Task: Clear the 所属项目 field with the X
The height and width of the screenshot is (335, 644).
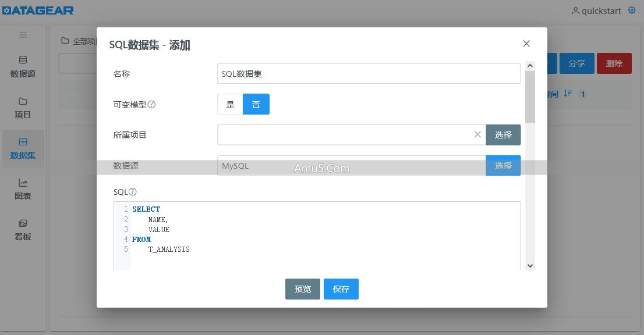Action: coord(477,134)
